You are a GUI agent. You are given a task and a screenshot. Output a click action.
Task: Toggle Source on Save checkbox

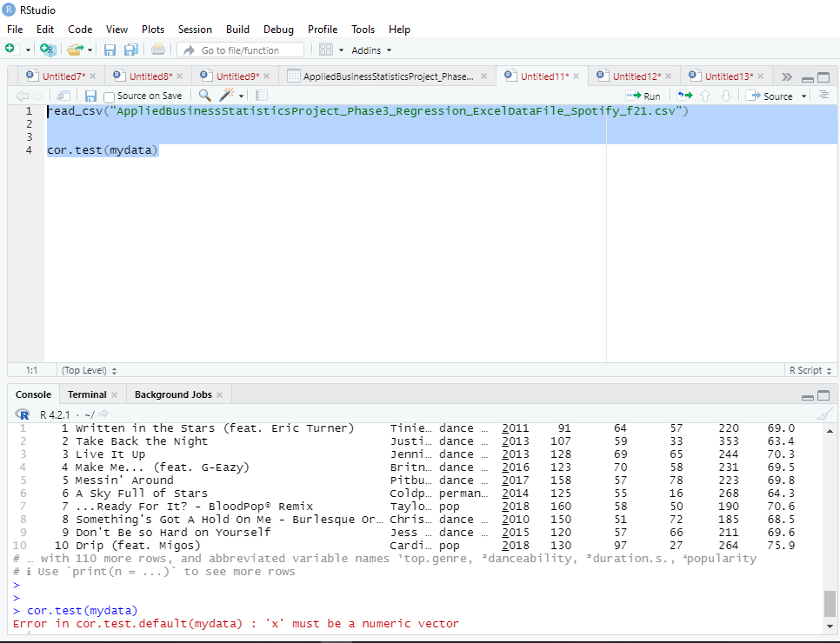pyautogui.click(x=110, y=96)
